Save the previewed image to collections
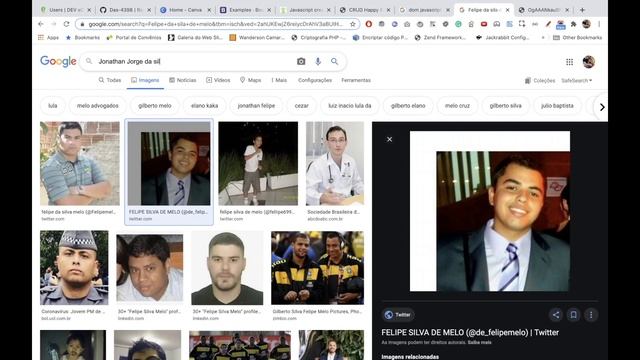Screen dimensions: 640x360 tap(573, 315)
